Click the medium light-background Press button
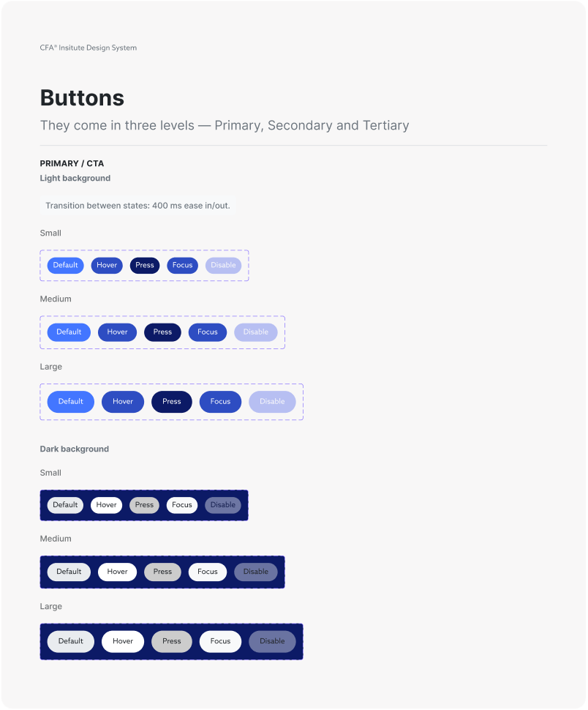The image size is (588, 710). (162, 332)
